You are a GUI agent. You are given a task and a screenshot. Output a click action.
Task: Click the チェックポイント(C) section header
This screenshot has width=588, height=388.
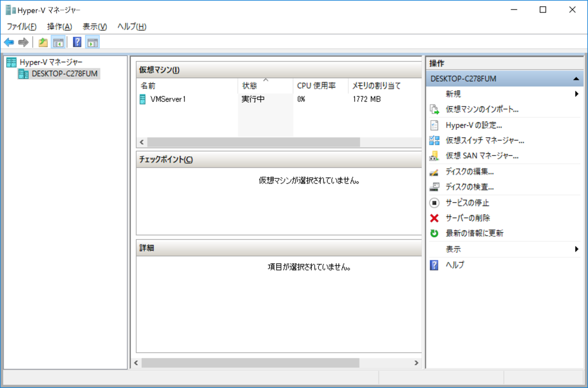[279, 159]
